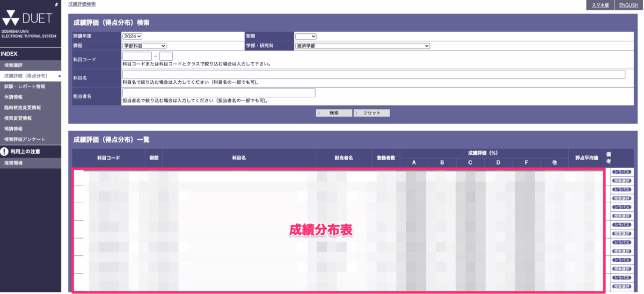This screenshot has width=644, height=294.
Task: Click the 科目名 input field
Action: pos(374,74)
